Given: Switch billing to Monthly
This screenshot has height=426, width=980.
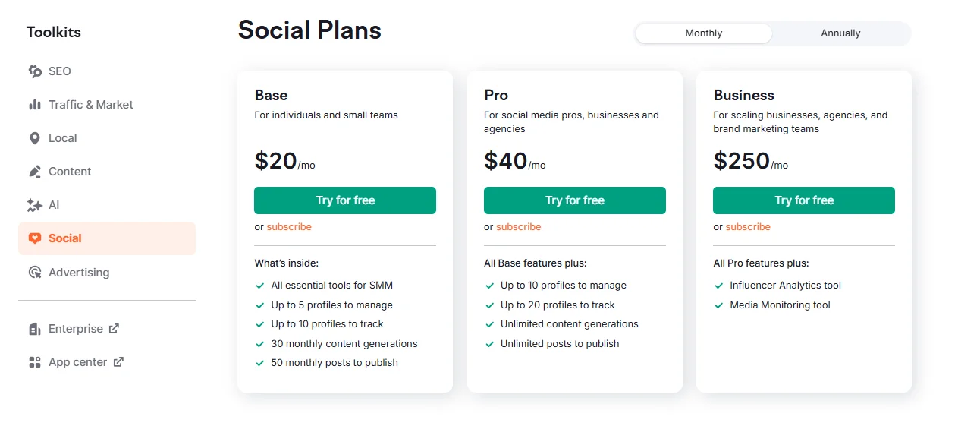Looking at the screenshot, I should point(703,33).
